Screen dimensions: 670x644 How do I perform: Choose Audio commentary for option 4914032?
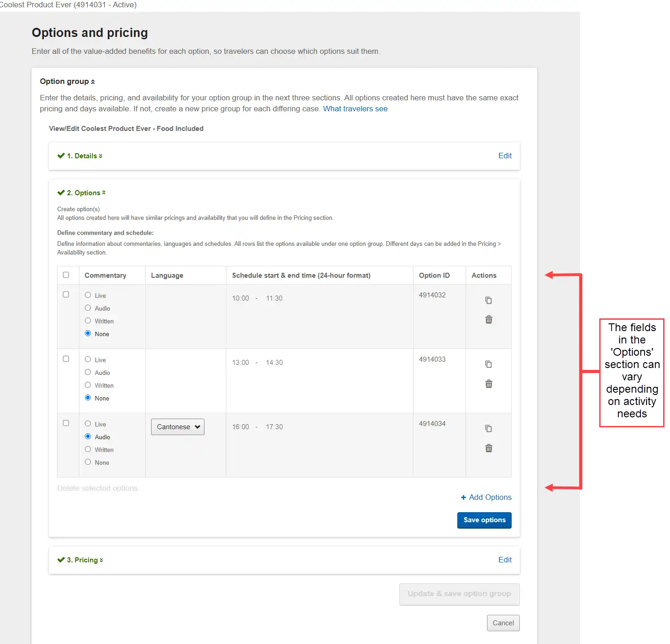tap(88, 308)
